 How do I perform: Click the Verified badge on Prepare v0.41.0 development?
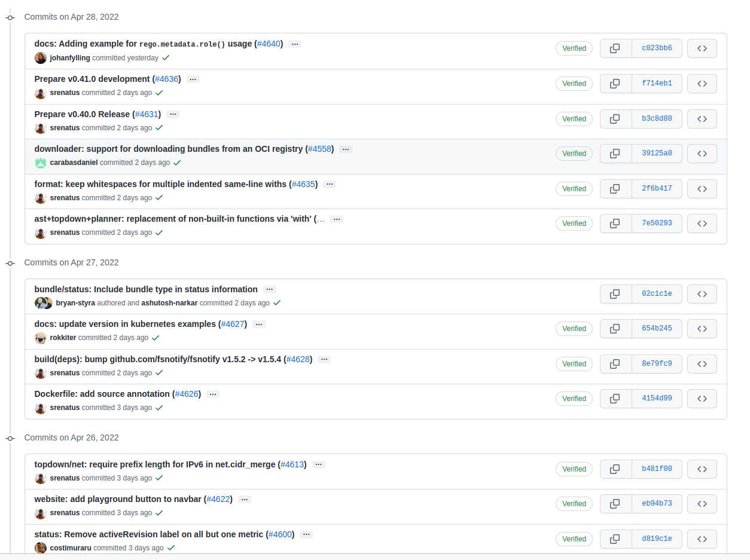[574, 84]
